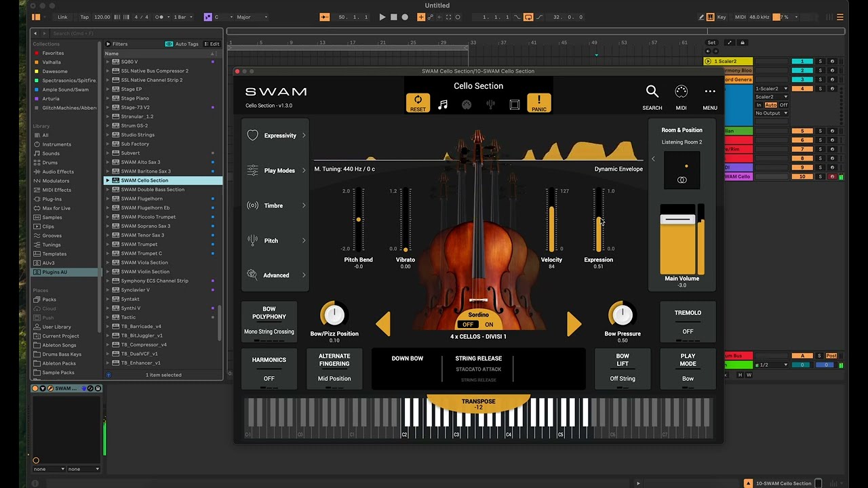Select previous instrument with left yellow arrow
The height and width of the screenshot is (488, 868).
(384, 324)
